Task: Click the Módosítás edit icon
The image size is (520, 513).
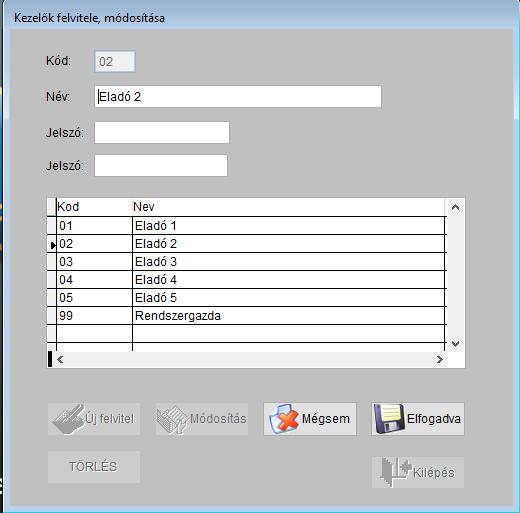Action: tap(173, 419)
